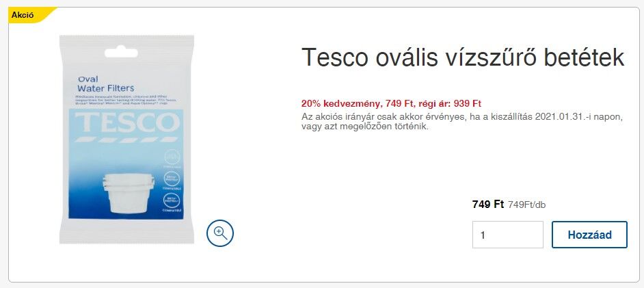
Task: Click the TESCO logo on the package
Action: pyautogui.click(x=127, y=123)
